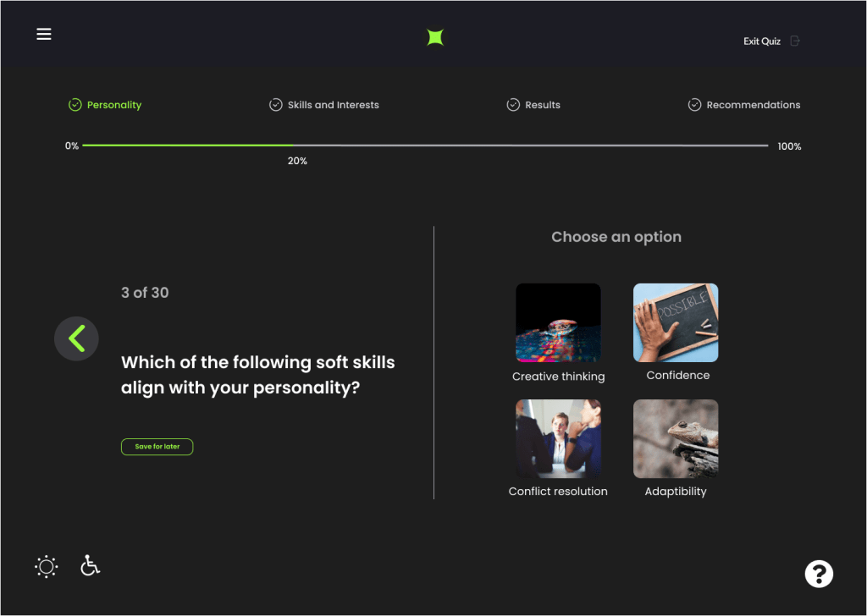Click the Exit Quiz link
Screen dimensions: 867x616
[761, 41]
